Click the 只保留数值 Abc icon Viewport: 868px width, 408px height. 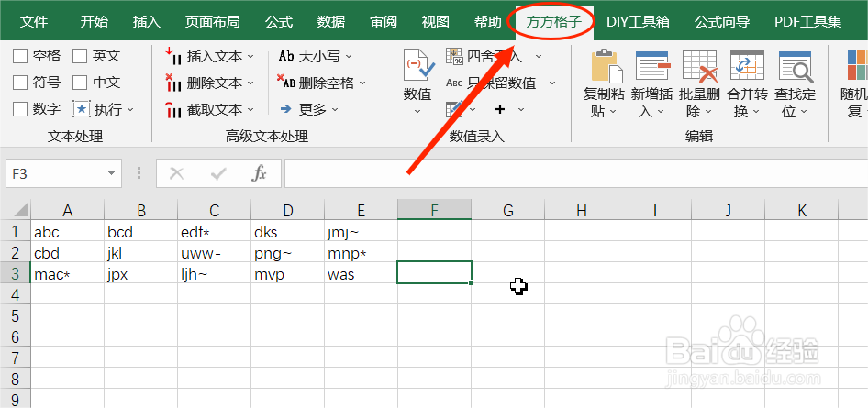click(x=454, y=83)
